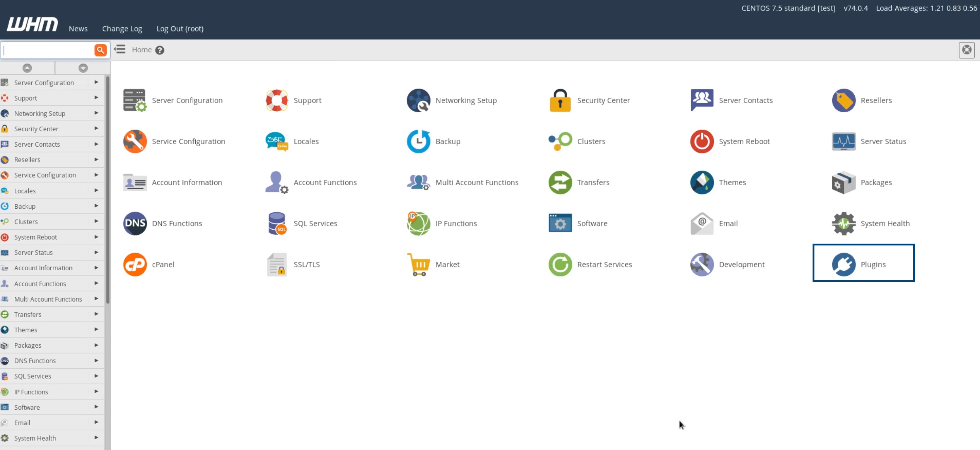Expand all sidebar sections with down arrow
The image size is (980, 450).
pos(83,68)
